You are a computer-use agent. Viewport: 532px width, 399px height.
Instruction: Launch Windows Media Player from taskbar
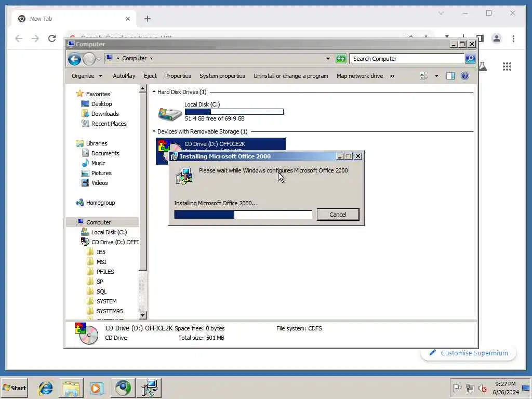(x=96, y=388)
